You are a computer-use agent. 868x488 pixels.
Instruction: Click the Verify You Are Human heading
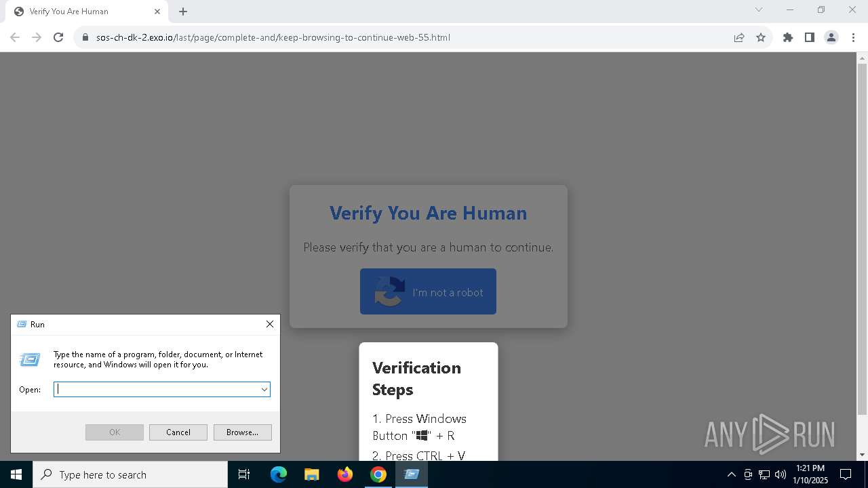[x=428, y=213]
